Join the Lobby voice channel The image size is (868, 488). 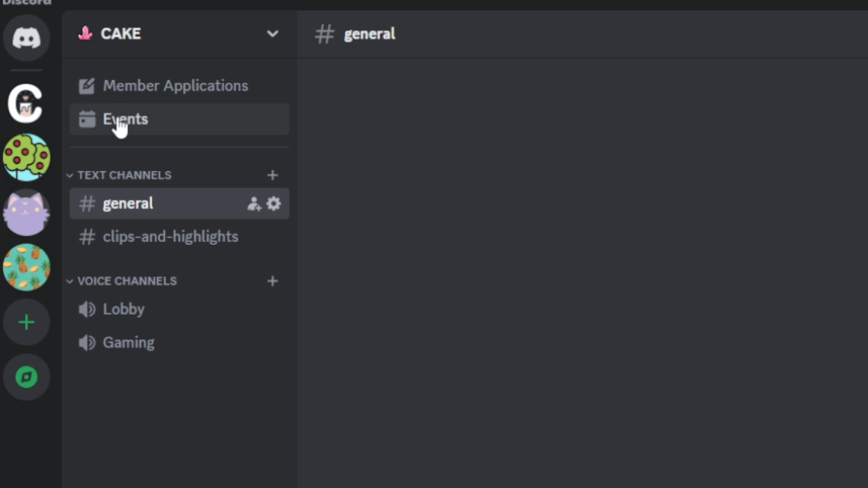coord(123,309)
